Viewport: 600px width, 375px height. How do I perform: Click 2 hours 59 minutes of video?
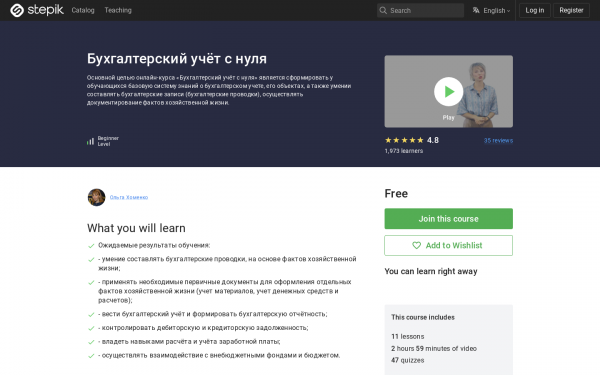point(434,348)
